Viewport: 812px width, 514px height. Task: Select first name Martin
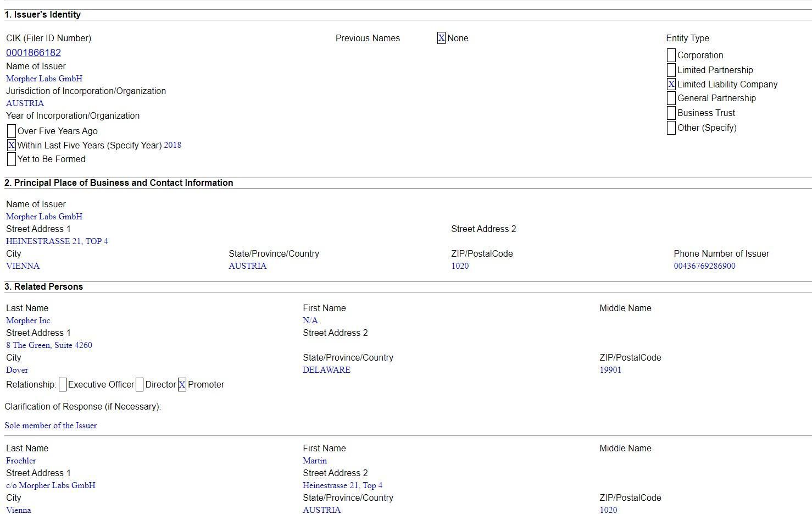[315, 460]
